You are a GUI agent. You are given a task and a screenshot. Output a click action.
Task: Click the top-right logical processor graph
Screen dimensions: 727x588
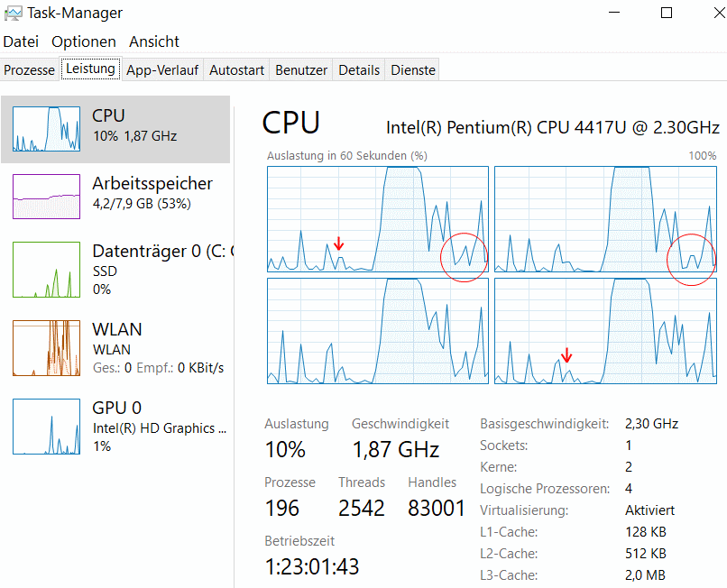(x=605, y=219)
